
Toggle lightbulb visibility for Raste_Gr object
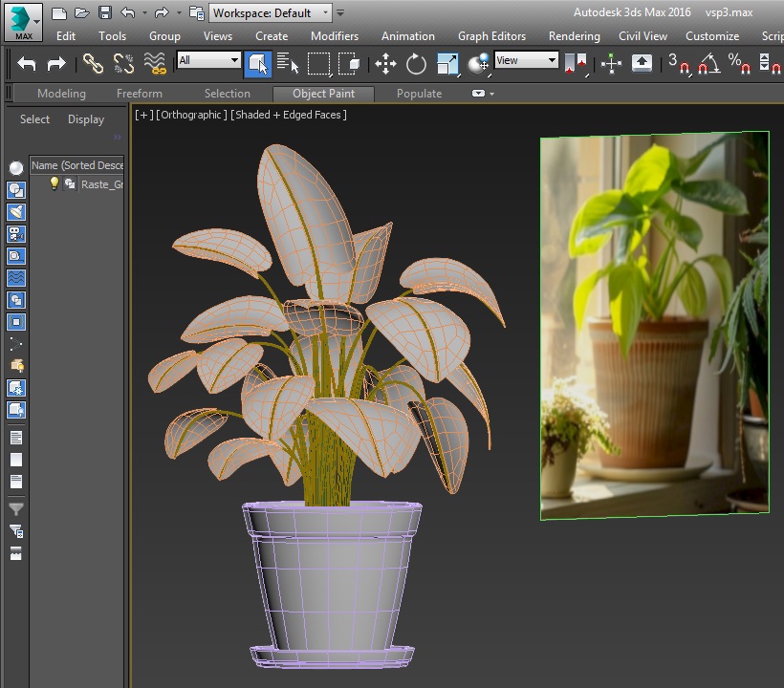[54, 183]
